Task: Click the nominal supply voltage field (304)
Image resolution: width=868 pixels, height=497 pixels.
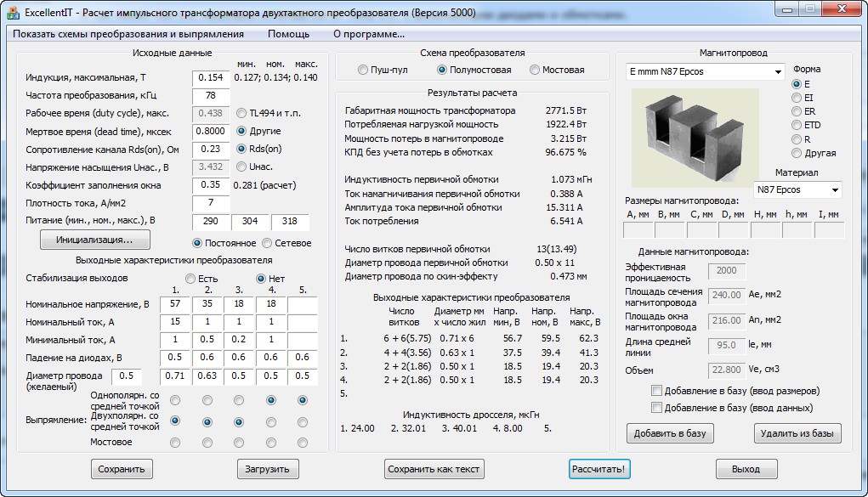Action: point(250,222)
